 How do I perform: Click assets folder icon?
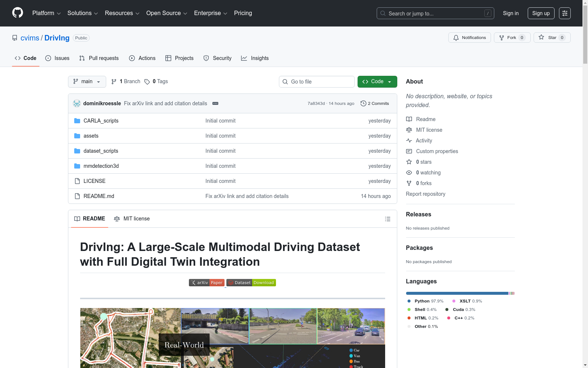tap(77, 136)
